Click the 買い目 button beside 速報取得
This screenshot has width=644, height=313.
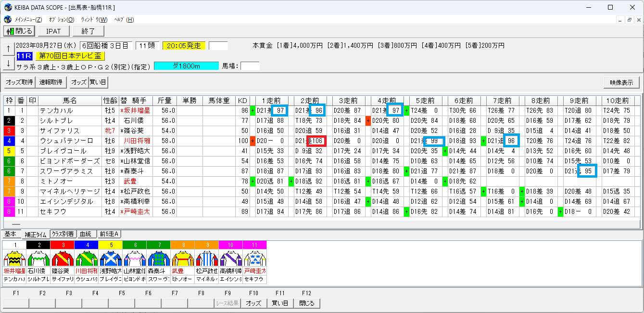click(x=98, y=82)
